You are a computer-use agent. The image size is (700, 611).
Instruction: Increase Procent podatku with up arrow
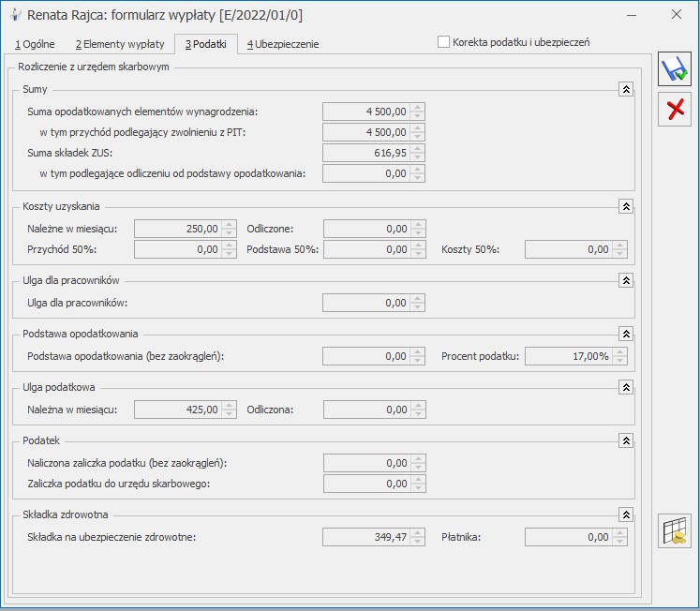coord(619,352)
